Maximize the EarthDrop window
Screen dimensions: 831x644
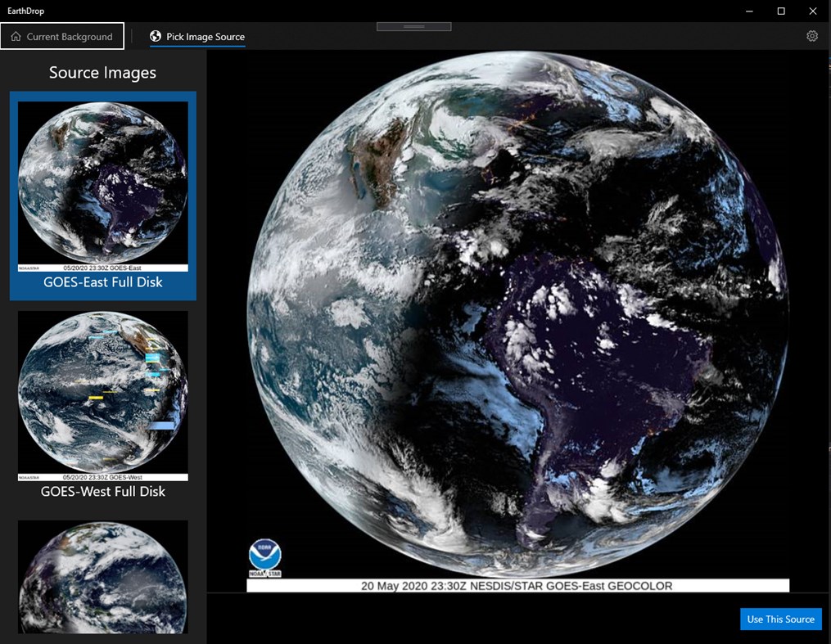781,11
